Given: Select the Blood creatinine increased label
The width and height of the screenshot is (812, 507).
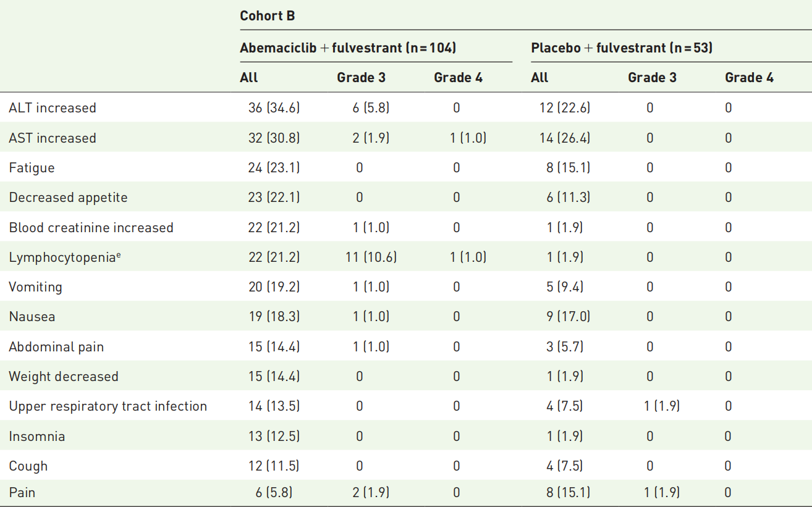Looking at the screenshot, I should coord(91,227).
